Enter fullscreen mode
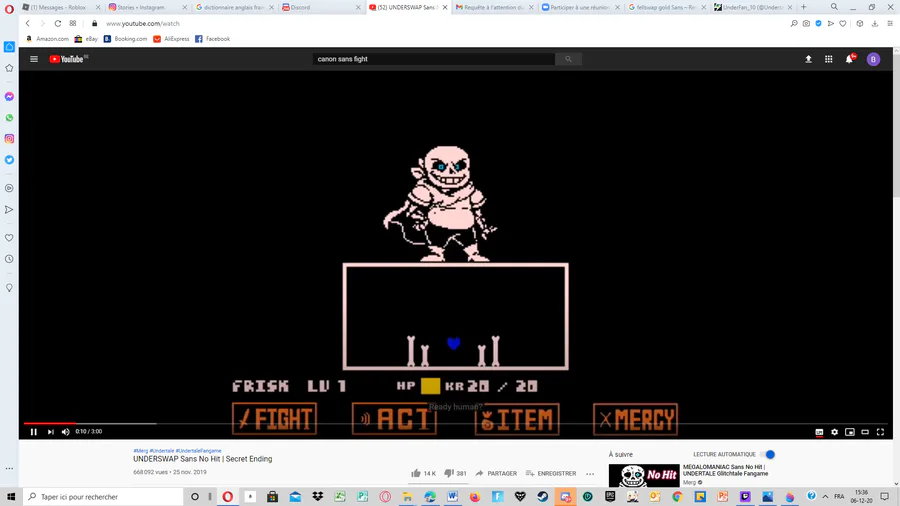This screenshot has width=900, height=506. [880, 432]
